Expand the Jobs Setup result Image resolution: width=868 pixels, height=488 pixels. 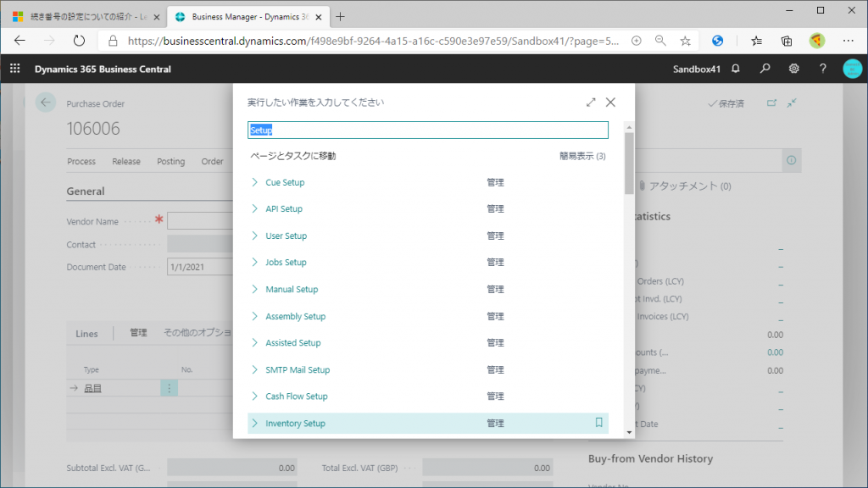tap(254, 263)
